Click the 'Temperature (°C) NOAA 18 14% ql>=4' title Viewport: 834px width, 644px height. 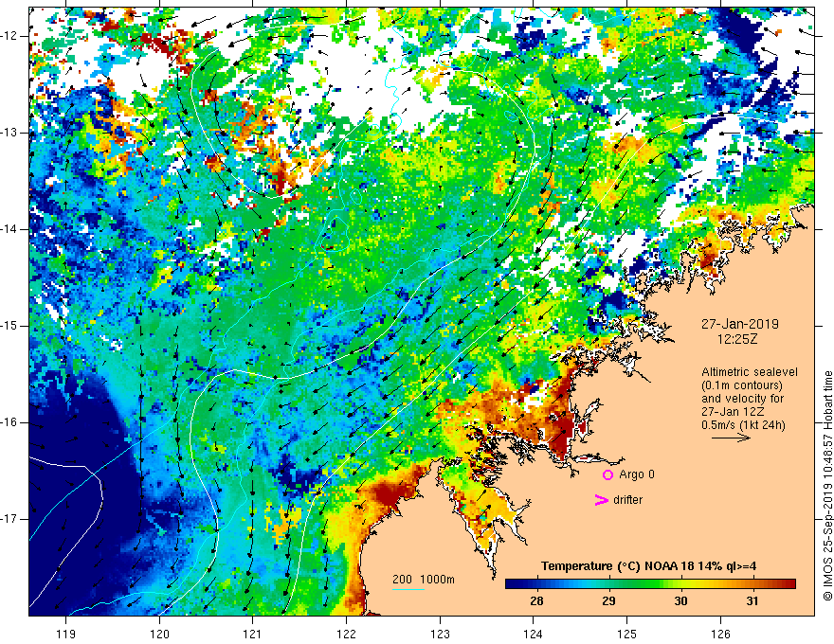pos(648,566)
